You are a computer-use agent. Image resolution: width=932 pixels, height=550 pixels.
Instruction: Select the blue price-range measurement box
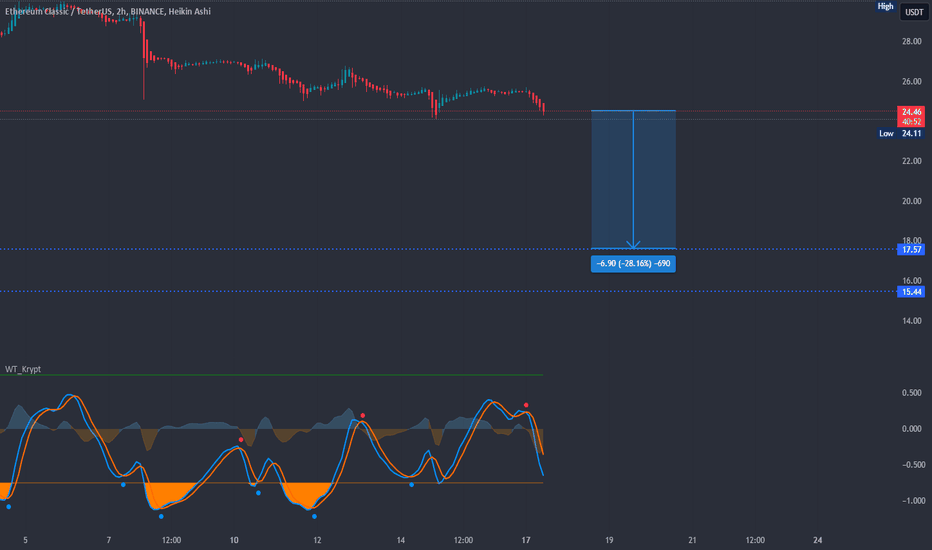(x=633, y=180)
